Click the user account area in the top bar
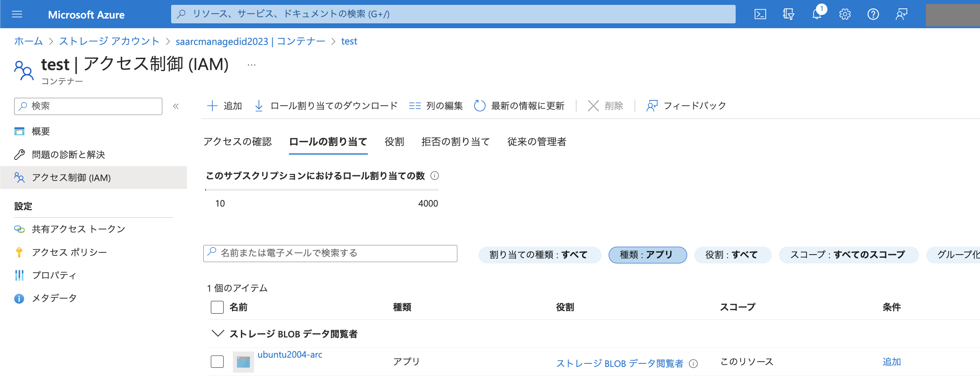980x385 pixels. (x=953, y=15)
